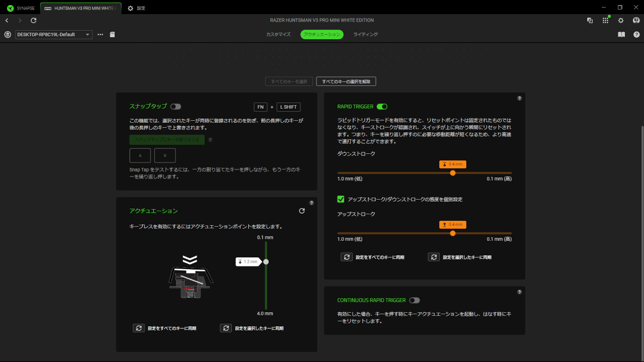Open the profile options three-dot menu

point(100,35)
